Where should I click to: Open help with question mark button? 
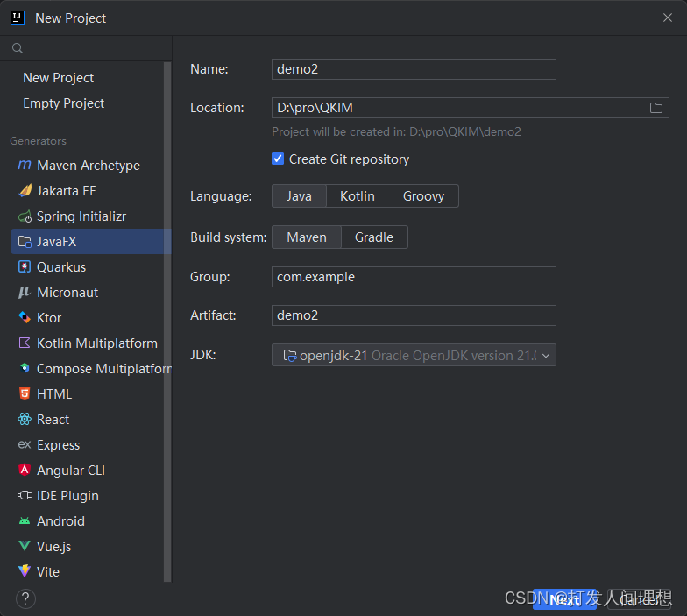26,599
